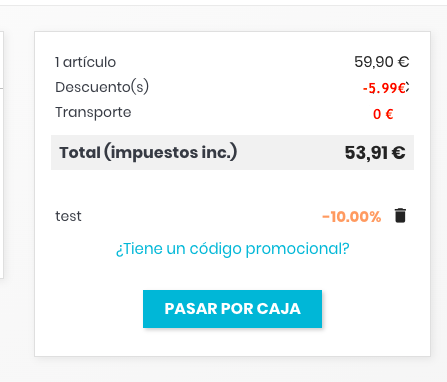Click the small glyph after -5.99€
Screen dimensions: 447x382
[x=407, y=88]
